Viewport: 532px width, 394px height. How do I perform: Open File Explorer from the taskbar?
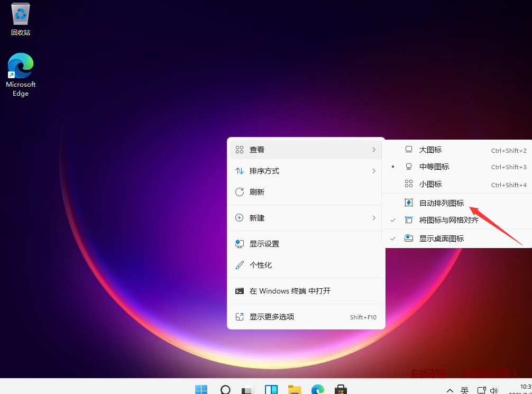[295, 390]
